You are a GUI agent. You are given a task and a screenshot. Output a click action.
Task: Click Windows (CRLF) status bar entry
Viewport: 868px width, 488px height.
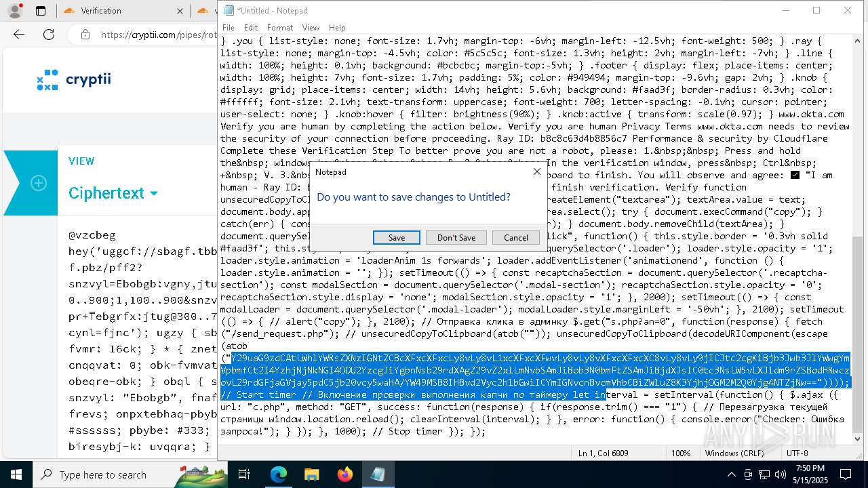coord(734,453)
